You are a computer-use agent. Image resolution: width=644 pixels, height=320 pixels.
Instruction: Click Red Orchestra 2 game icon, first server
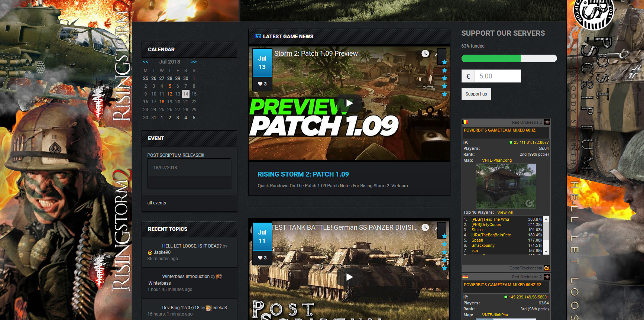(547, 122)
